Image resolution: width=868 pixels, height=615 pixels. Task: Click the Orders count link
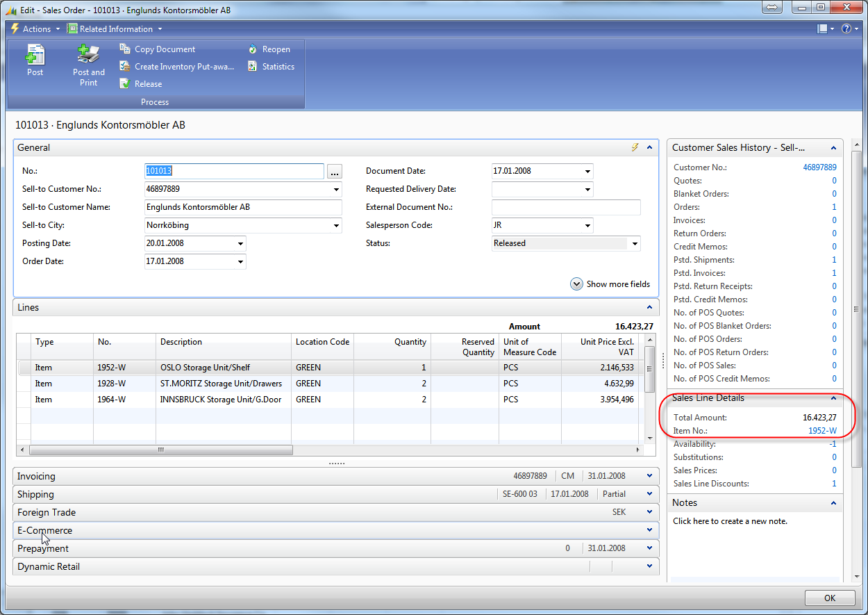coord(834,207)
